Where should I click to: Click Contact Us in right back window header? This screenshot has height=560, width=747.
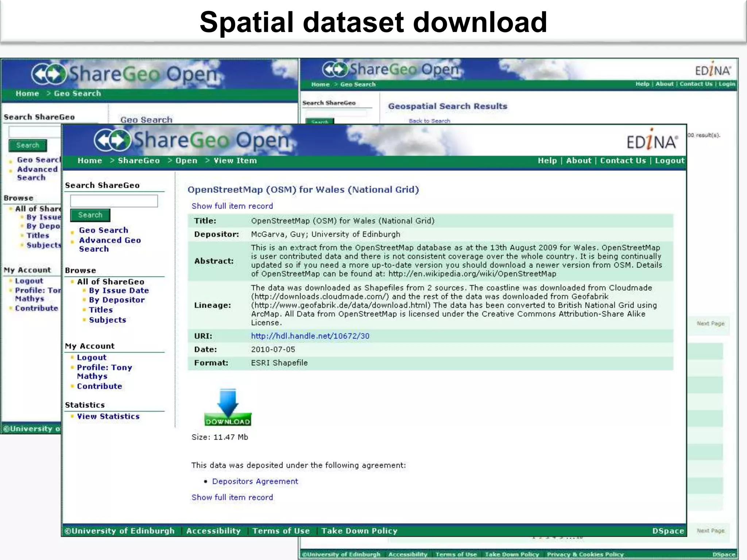[696, 84]
